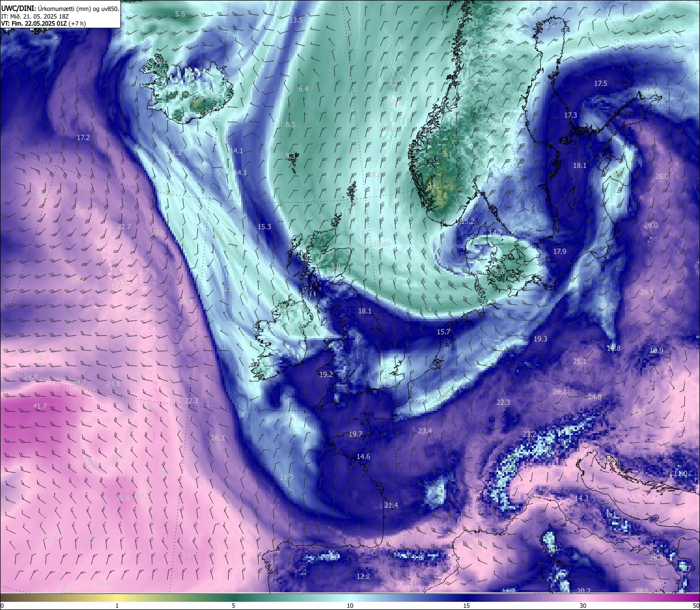The height and width of the screenshot is (610, 700).
Task: Click the magenta end of the colorbar
Action: pos(689,597)
